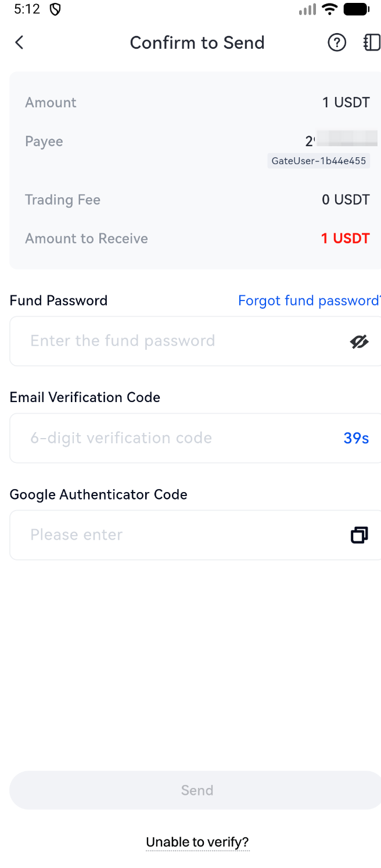
Task: Tap the shield icon in status bar
Action: 55,9
